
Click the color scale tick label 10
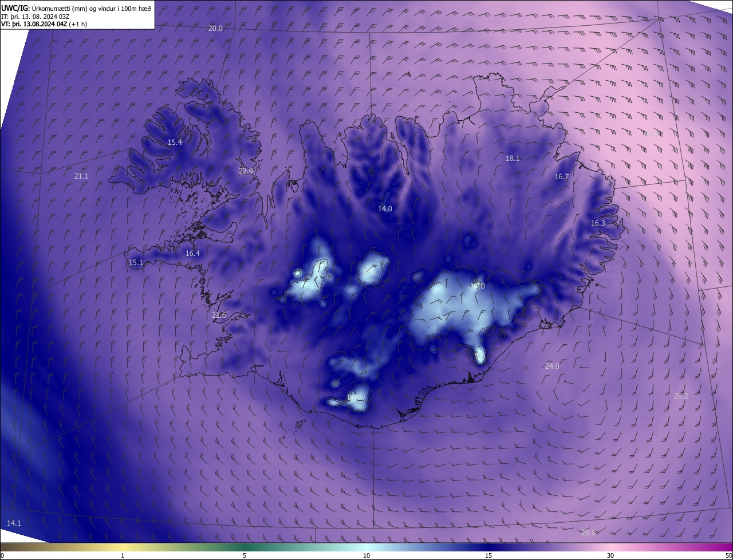coord(366,555)
